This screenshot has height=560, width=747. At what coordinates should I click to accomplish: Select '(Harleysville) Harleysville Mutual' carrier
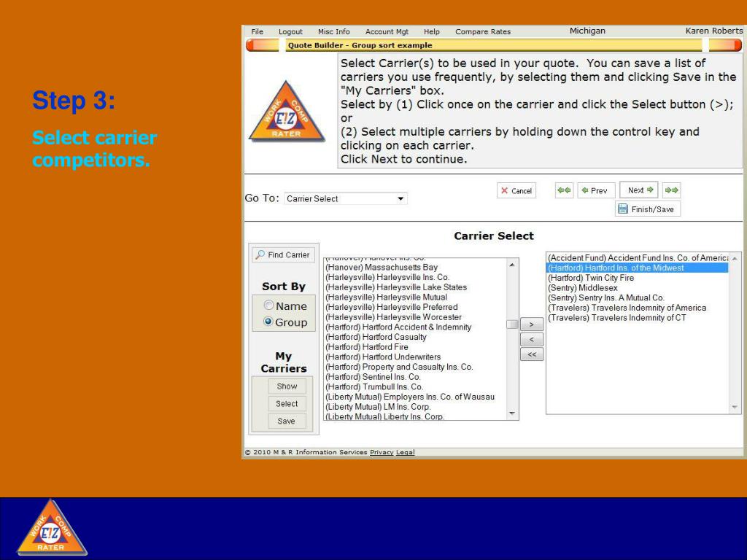(415, 297)
